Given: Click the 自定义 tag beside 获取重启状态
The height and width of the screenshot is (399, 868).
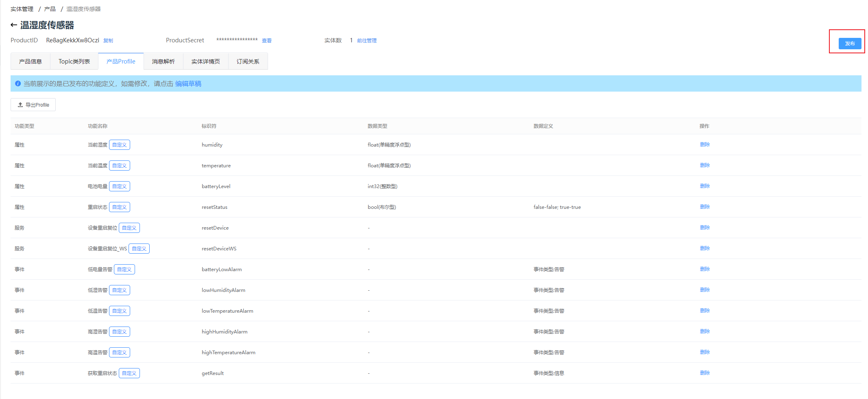Looking at the screenshot, I should pyautogui.click(x=129, y=373).
